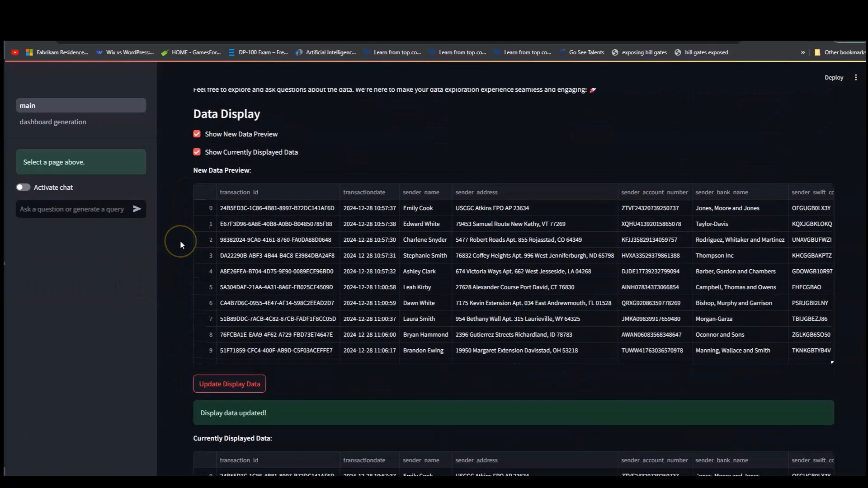Screen dimensions: 868x488
Task: Open the dashboard generation page
Action: click(53, 122)
